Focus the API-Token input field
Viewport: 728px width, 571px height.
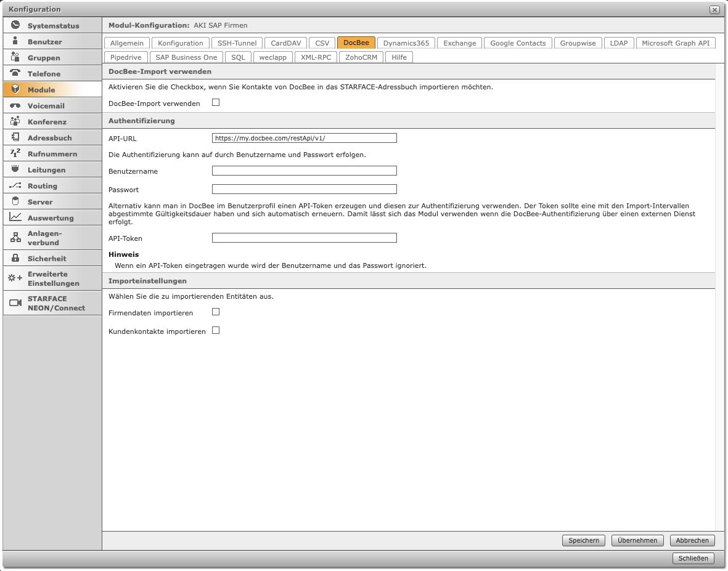[304, 238]
